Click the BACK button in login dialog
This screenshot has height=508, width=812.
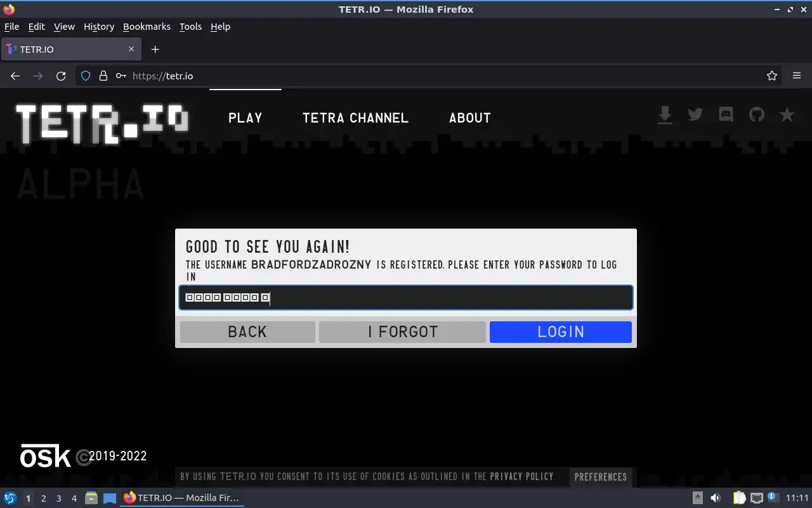[247, 331]
